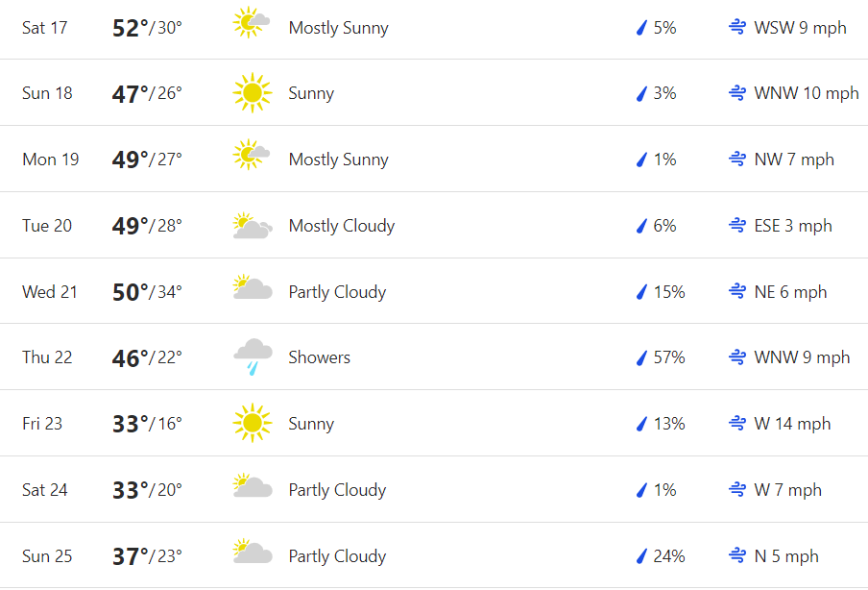Viewport: 868px width, 590px height.
Task: Click the partly cloudy icon for Wed 21
Action: (252, 288)
